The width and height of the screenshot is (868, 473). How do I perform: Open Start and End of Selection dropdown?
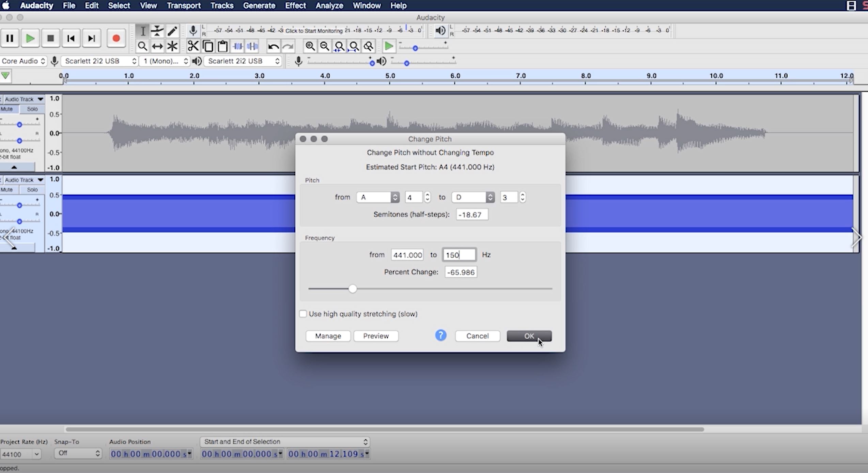[284, 442]
